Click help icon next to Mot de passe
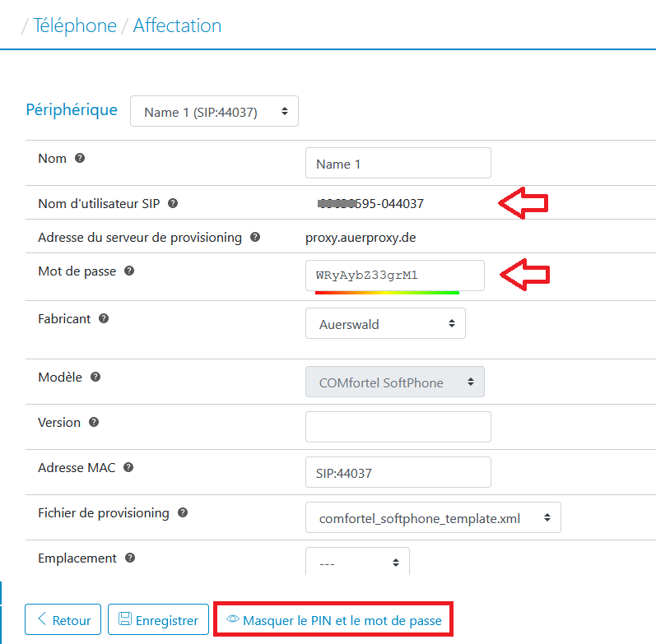The width and height of the screenshot is (656, 644). [129, 271]
